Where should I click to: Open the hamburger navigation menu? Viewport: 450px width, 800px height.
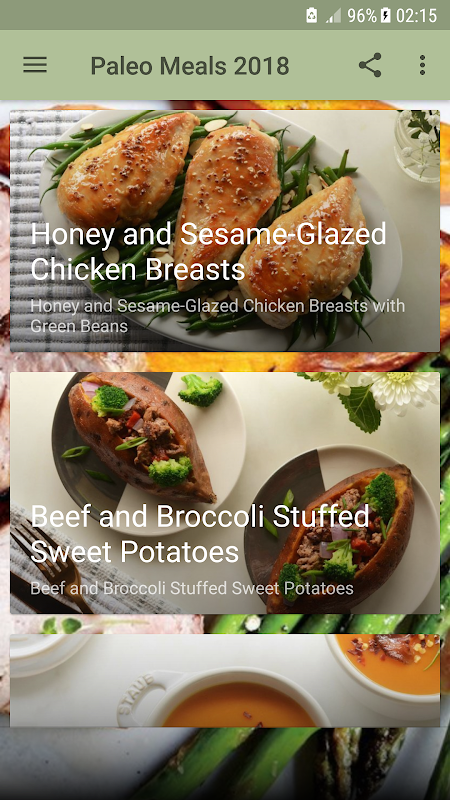[x=35, y=65]
